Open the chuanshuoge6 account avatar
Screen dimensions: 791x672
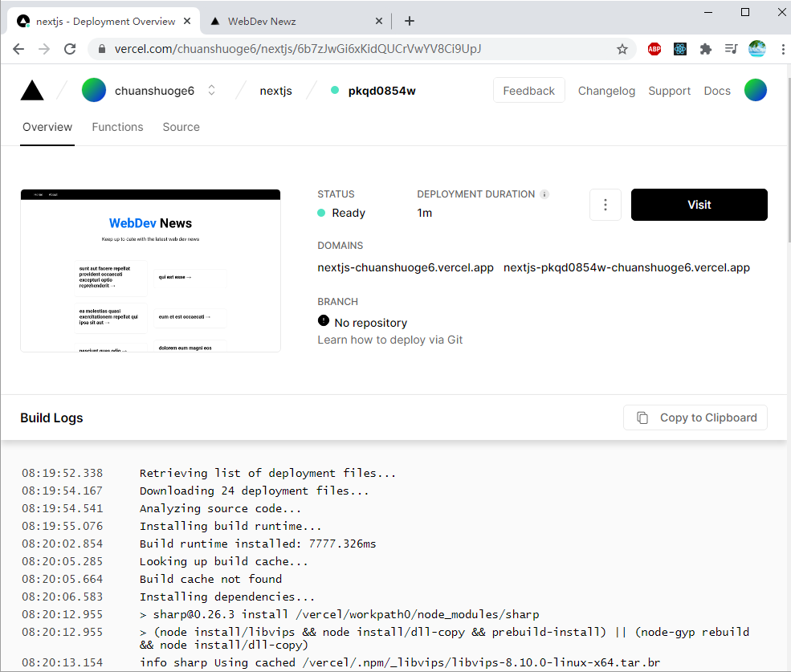(x=94, y=90)
